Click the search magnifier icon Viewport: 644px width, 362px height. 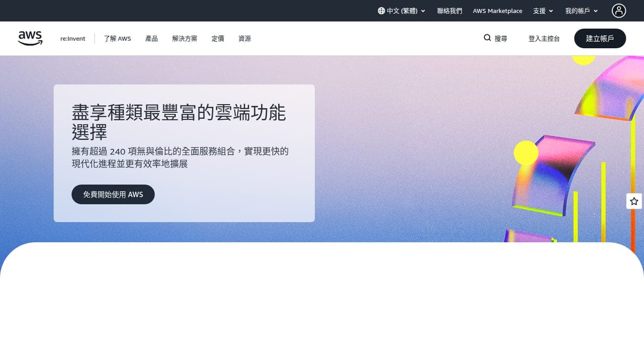(487, 38)
